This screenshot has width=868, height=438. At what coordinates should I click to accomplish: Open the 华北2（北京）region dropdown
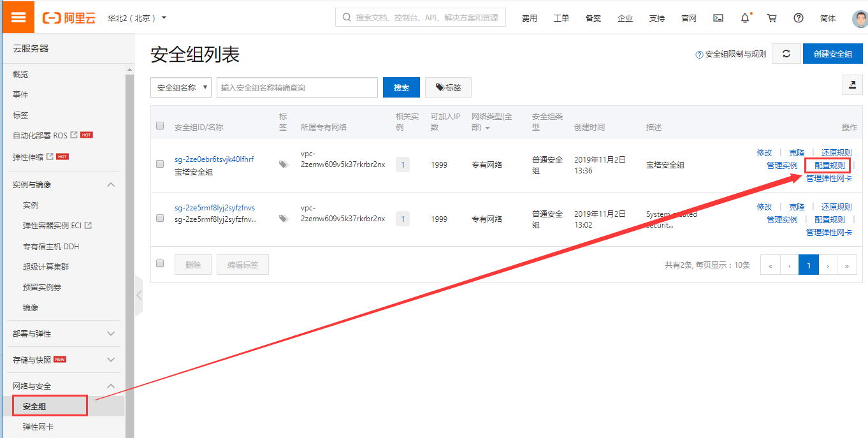pyautogui.click(x=136, y=18)
